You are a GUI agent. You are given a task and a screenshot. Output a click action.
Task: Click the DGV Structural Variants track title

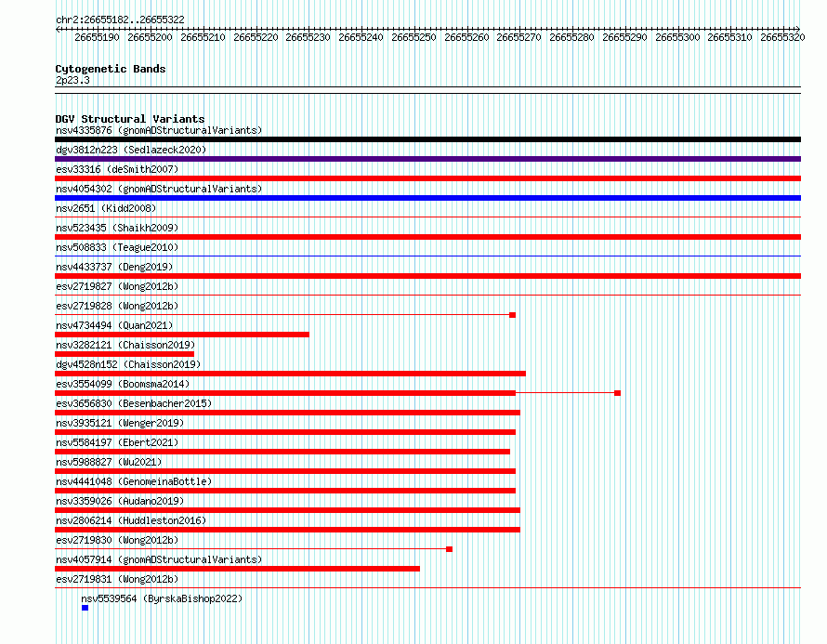tap(130, 119)
